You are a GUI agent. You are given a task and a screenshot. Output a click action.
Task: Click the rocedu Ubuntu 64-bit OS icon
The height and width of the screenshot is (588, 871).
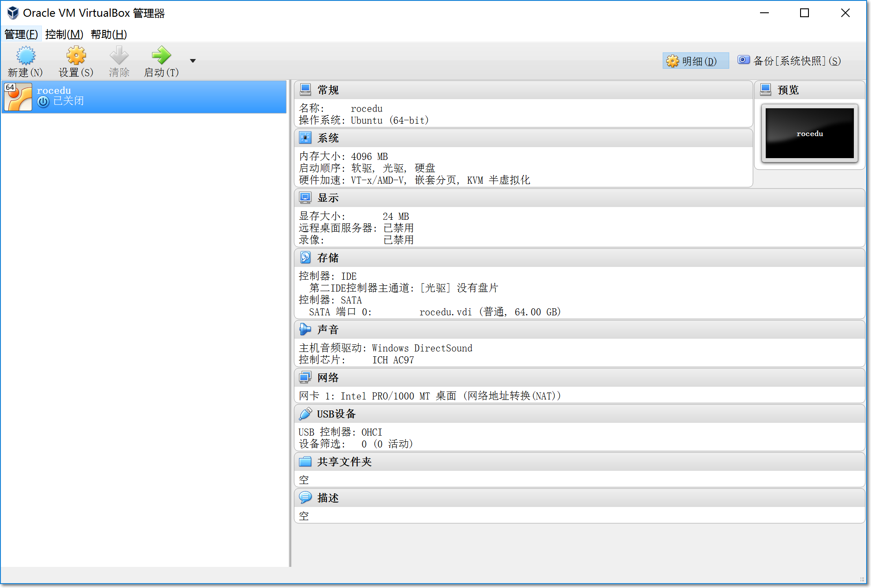click(18, 96)
